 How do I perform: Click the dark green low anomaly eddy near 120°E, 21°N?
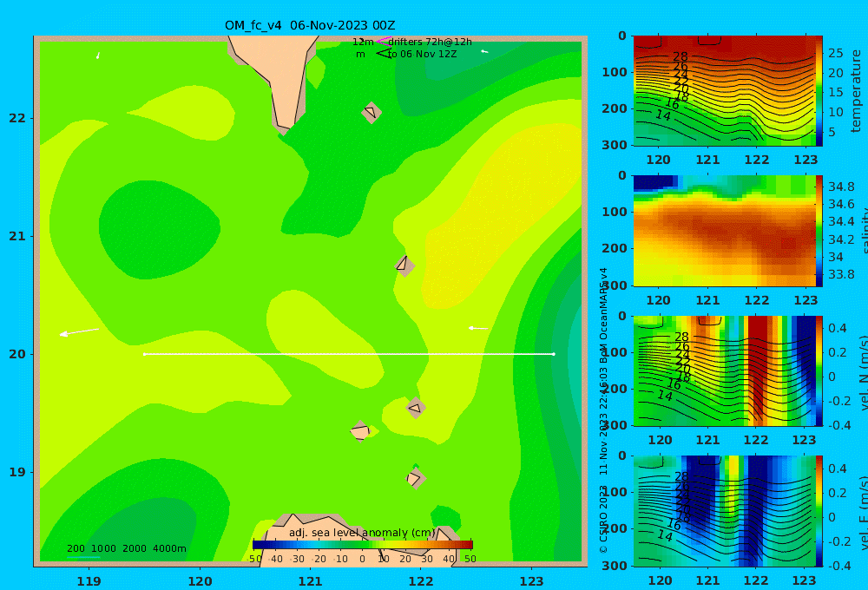coord(160,228)
